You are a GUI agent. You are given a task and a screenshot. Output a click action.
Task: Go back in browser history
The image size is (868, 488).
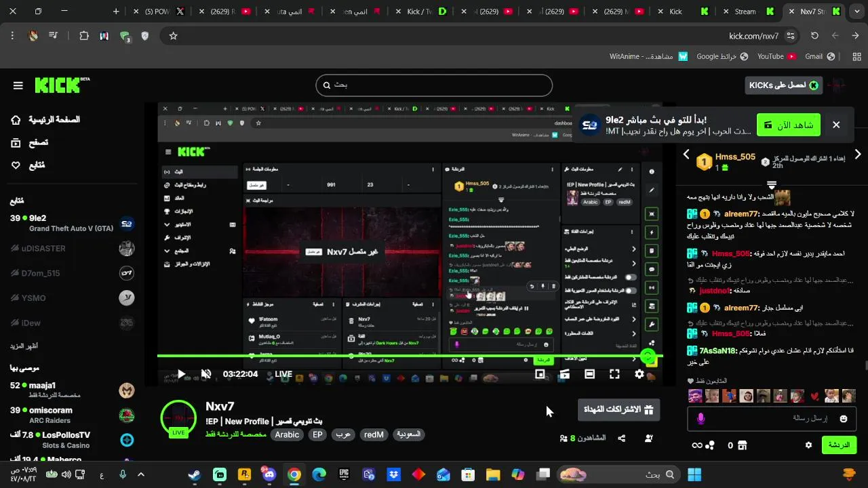[x=856, y=36]
